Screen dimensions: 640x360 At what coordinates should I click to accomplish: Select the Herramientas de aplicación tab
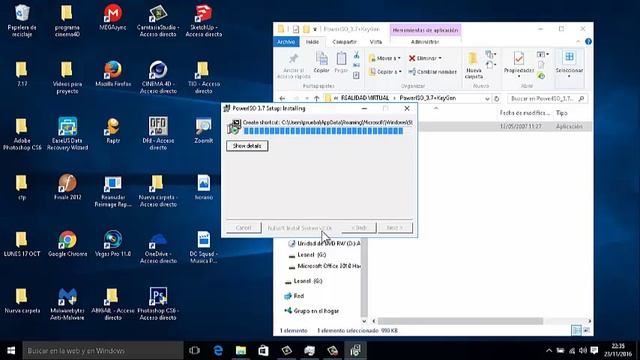pyautogui.click(x=425, y=30)
